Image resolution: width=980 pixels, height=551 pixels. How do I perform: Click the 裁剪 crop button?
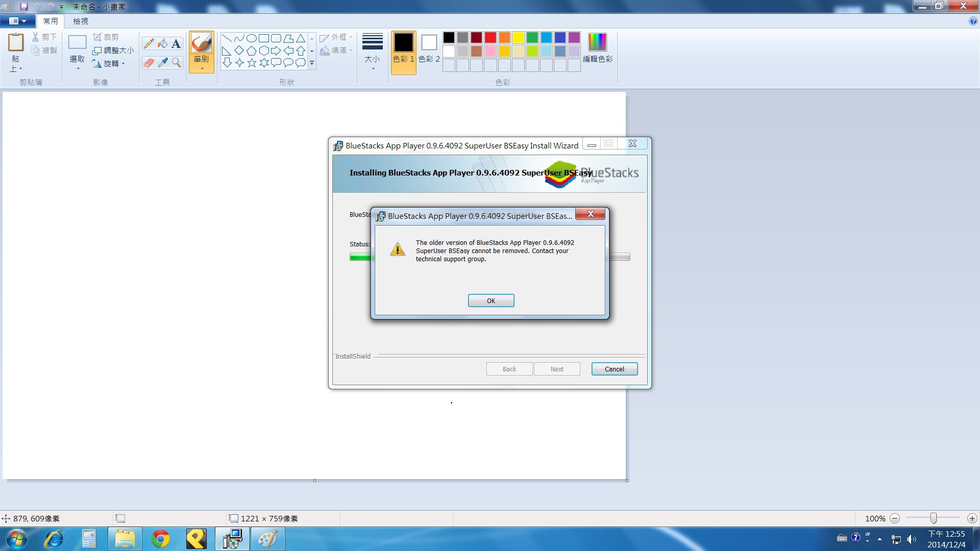(x=106, y=37)
